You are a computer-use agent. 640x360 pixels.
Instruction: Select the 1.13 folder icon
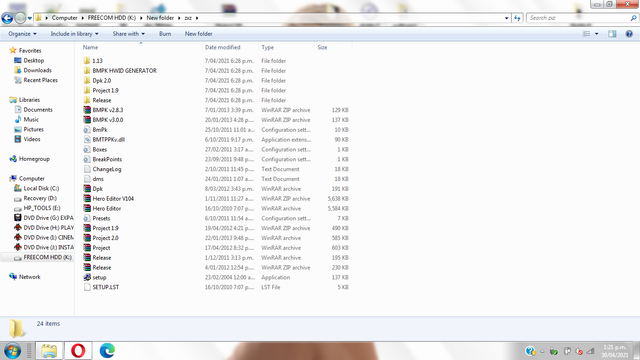click(x=87, y=60)
